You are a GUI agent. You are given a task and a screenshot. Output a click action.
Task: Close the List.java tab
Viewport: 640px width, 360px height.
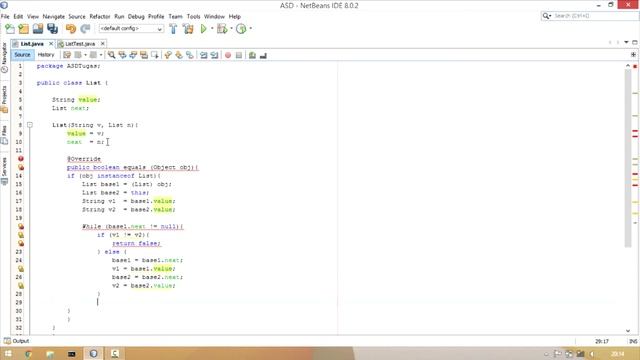click(x=51, y=44)
